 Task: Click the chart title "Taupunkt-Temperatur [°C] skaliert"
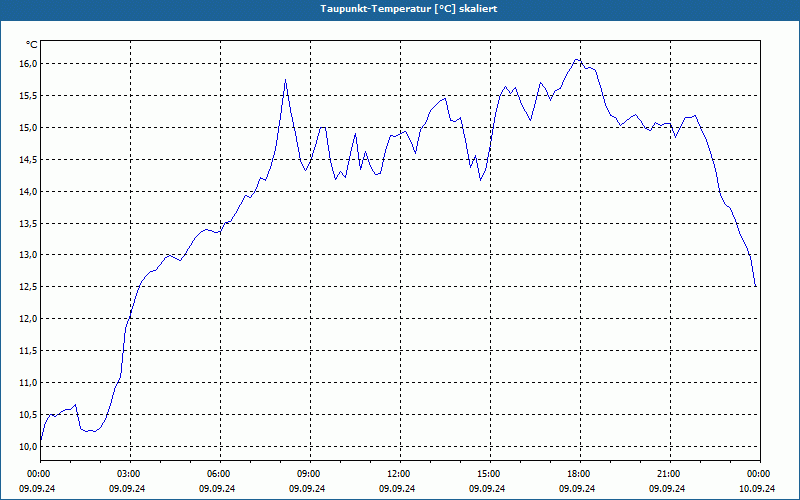[409, 9]
